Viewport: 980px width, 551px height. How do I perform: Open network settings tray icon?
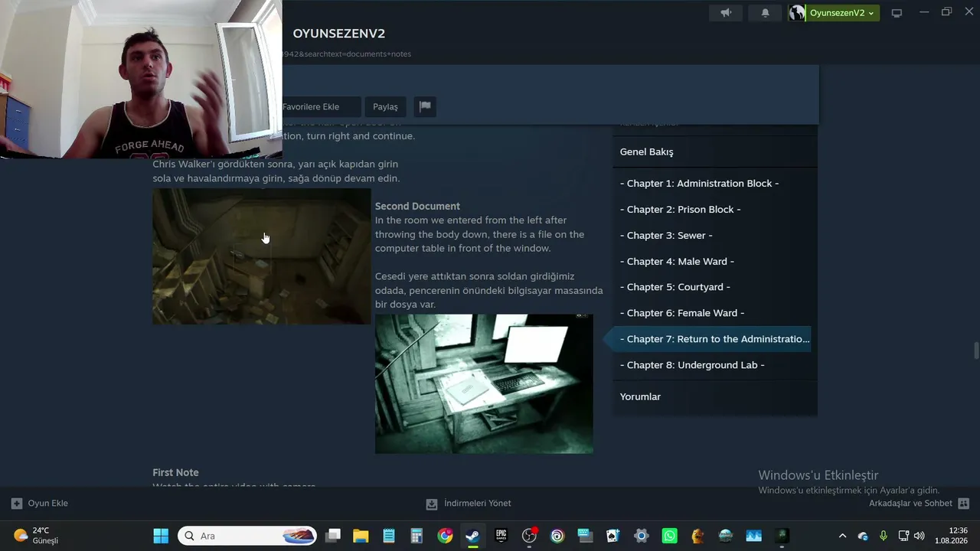[903, 536]
